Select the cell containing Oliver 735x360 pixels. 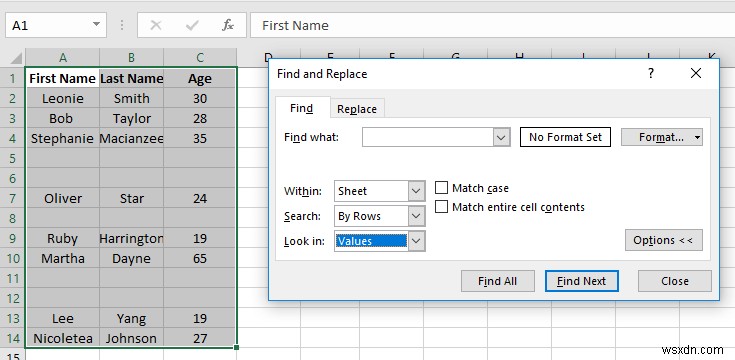pyautogui.click(x=62, y=198)
